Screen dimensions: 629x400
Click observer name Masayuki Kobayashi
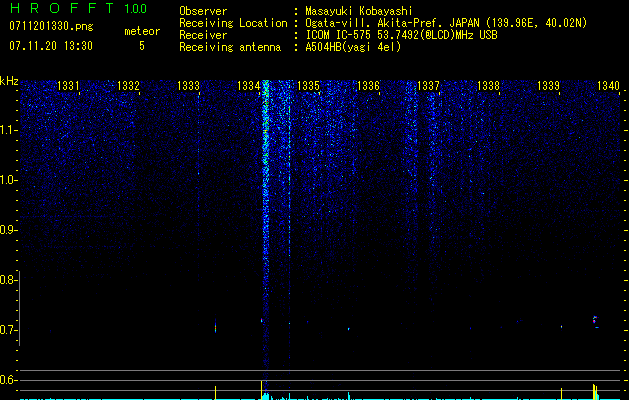358,11
